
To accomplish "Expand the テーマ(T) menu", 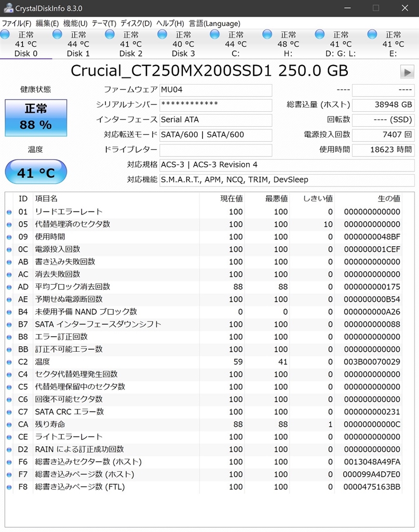I will (x=104, y=23).
